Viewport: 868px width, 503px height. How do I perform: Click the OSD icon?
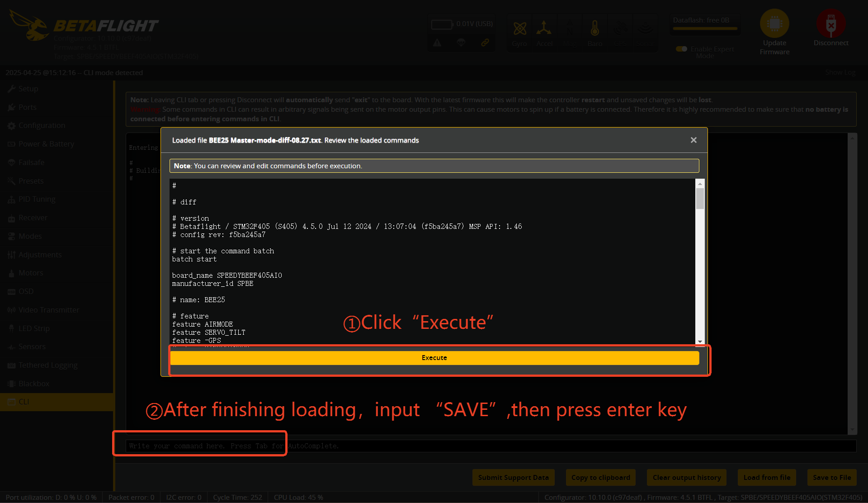(x=11, y=292)
